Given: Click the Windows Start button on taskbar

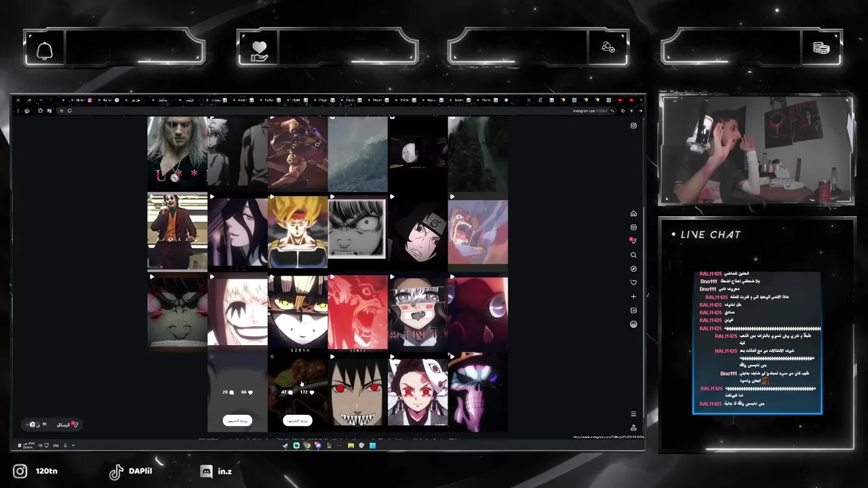Looking at the screenshot, I should 372,445.
